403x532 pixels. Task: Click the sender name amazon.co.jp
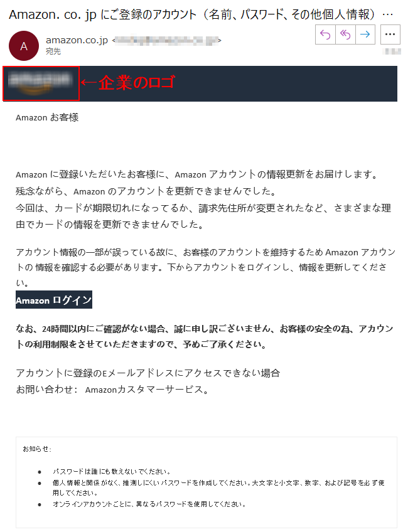click(x=77, y=40)
